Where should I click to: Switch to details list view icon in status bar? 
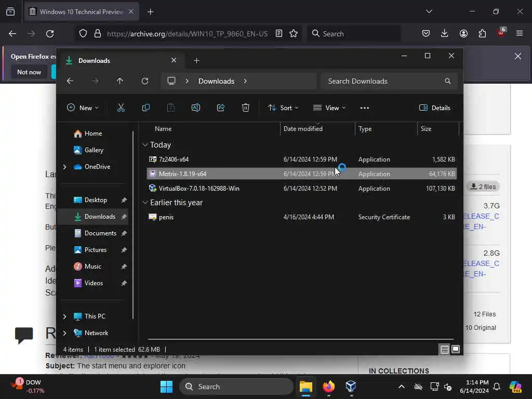(445, 349)
